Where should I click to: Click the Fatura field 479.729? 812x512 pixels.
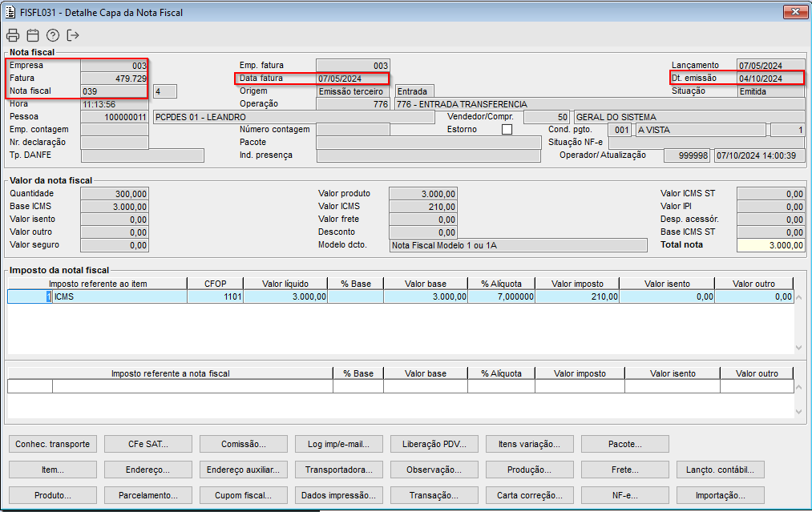click(115, 79)
